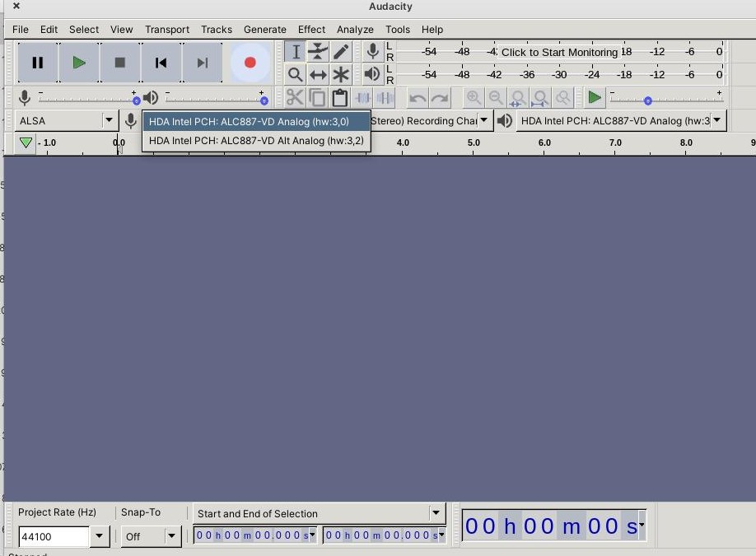Select the Envelope tool
Screen dimensions: 756x556
click(318, 52)
